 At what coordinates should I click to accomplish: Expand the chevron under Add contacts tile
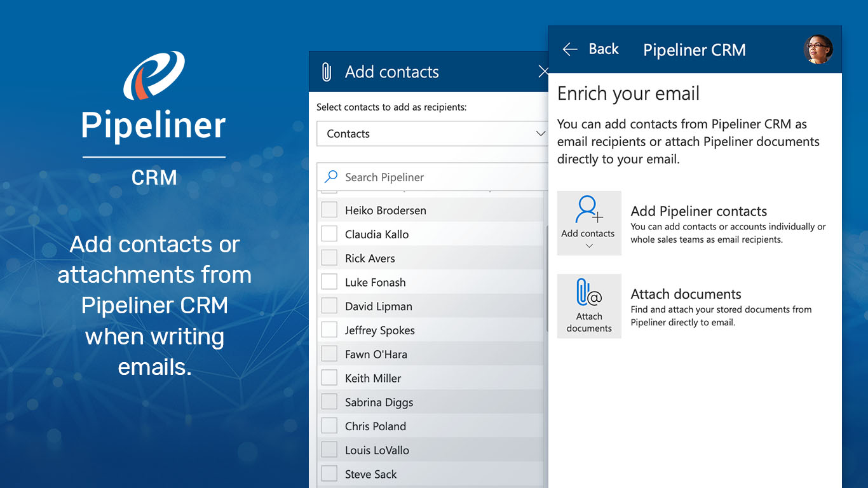(x=589, y=246)
